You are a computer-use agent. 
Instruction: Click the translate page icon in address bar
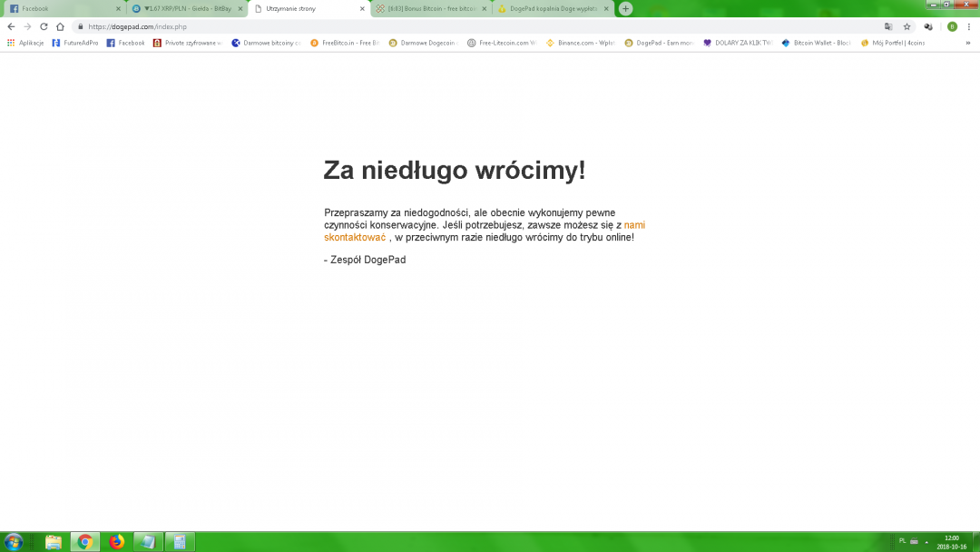click(x=888, y=26)
